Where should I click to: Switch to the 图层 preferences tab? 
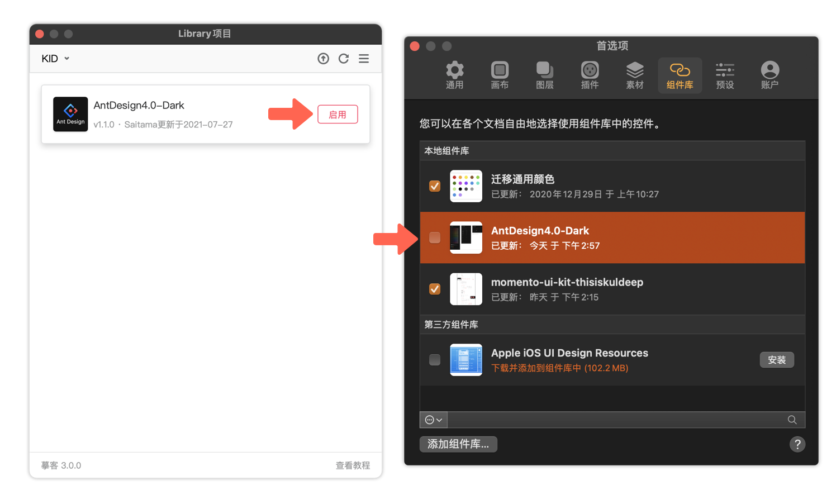[545, 75]
